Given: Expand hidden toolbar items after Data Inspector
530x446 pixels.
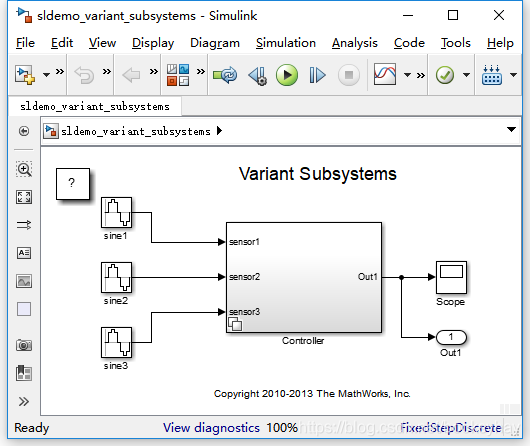Looking at the screenshot, I should click(420, 75).
